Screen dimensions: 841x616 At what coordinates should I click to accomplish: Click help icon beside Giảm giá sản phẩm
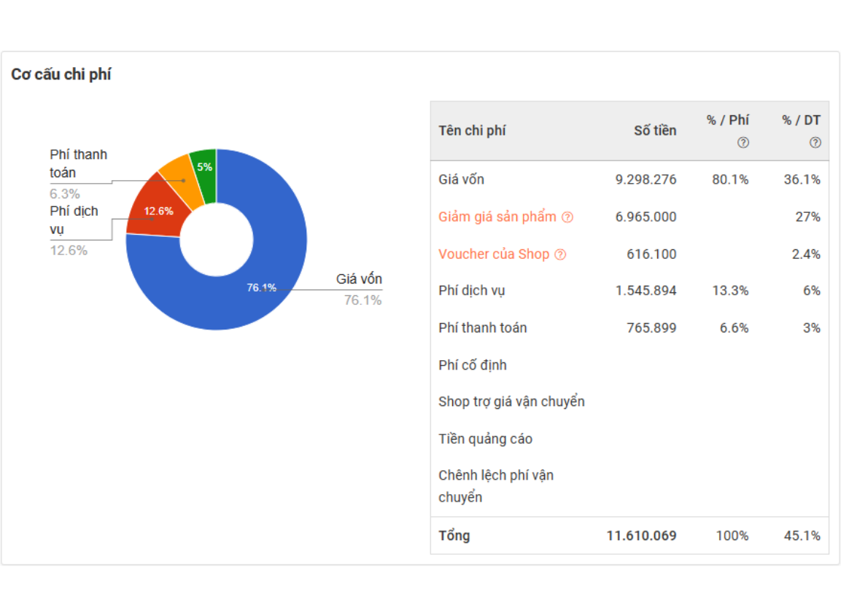[567, 217]
